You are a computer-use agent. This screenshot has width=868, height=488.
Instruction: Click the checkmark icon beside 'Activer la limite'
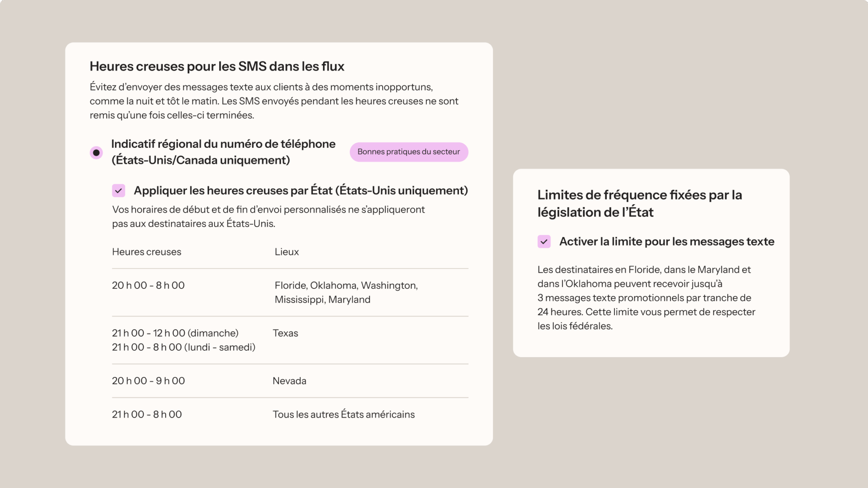(x=544, y=241)
